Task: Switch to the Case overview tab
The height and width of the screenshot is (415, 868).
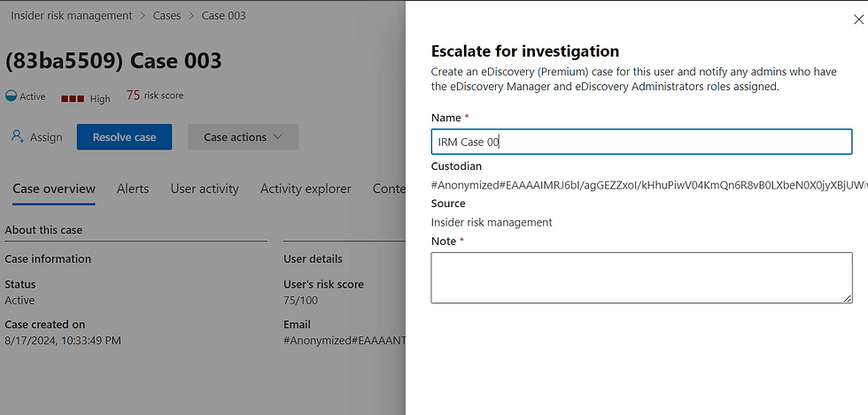Action: (54, 188)
